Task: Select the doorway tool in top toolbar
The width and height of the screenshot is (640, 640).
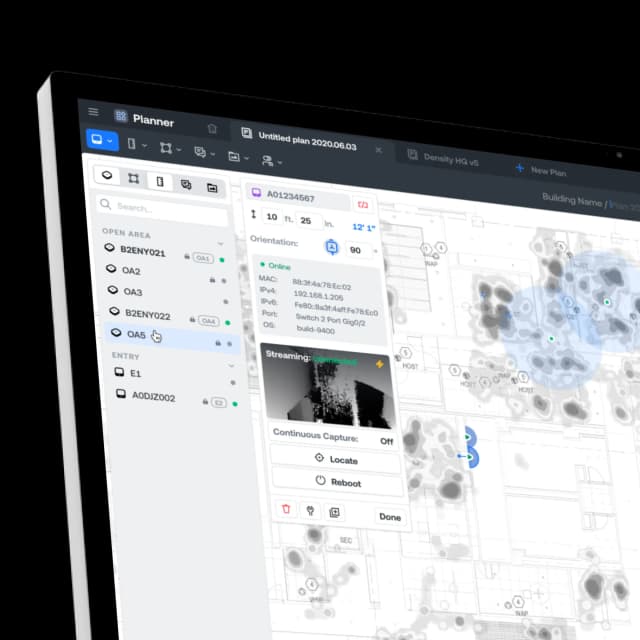Action: pos(131,144)
